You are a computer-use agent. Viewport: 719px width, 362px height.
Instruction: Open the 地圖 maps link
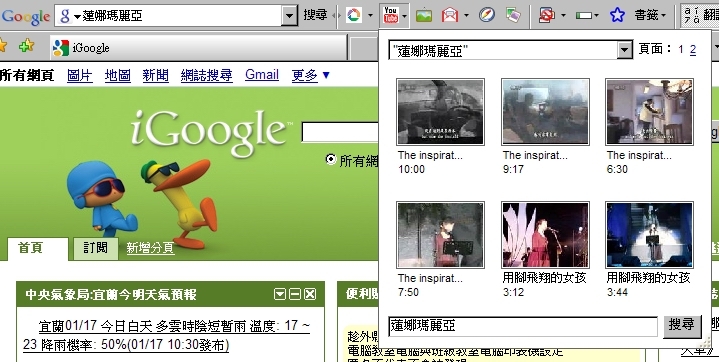(117, 75)
